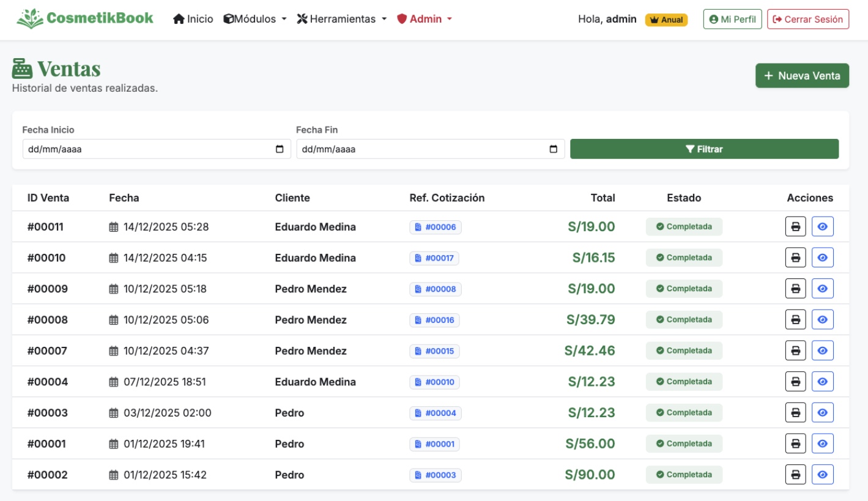The width and height of the screenshot is (868, 501).
Task: Click the Completada badge on sale #00003
Action: [684, 412]
